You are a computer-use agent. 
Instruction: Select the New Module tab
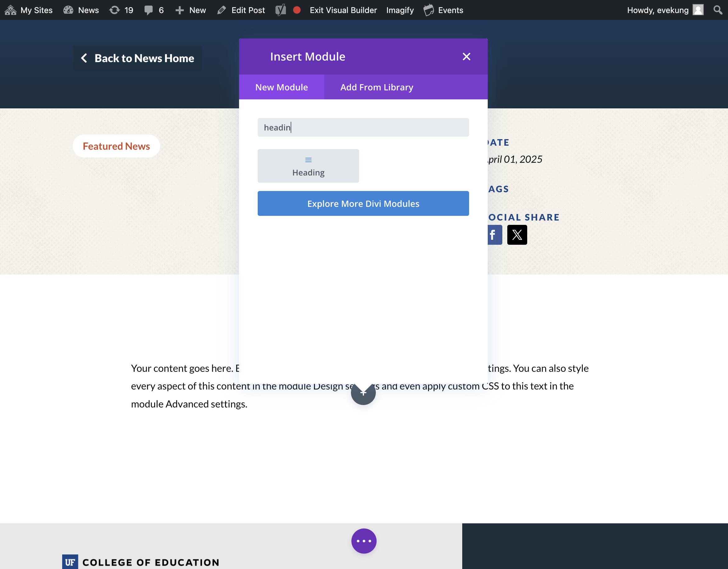(281, 87)
